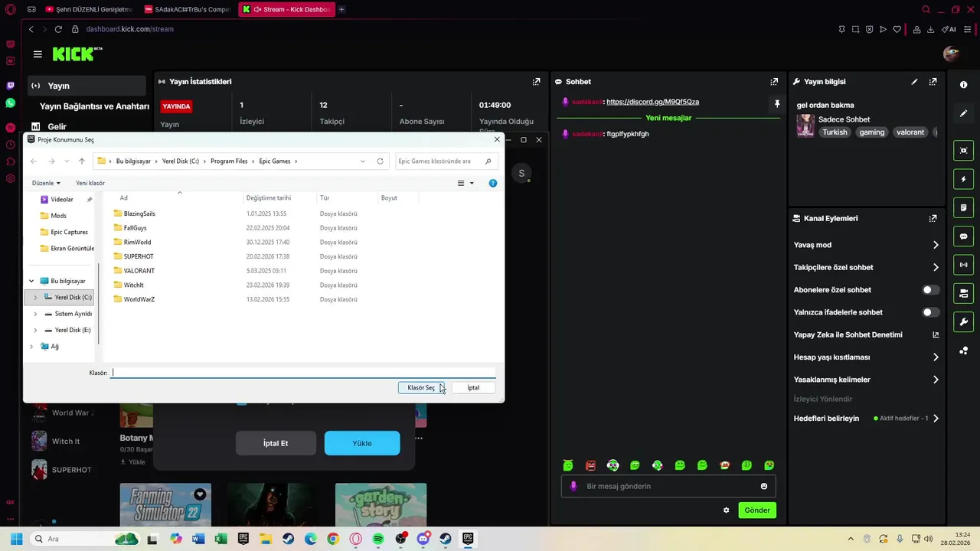This screenshot has width=980, height=551.
Task: Send chat message with Gönder
Action: coord(757,510)
